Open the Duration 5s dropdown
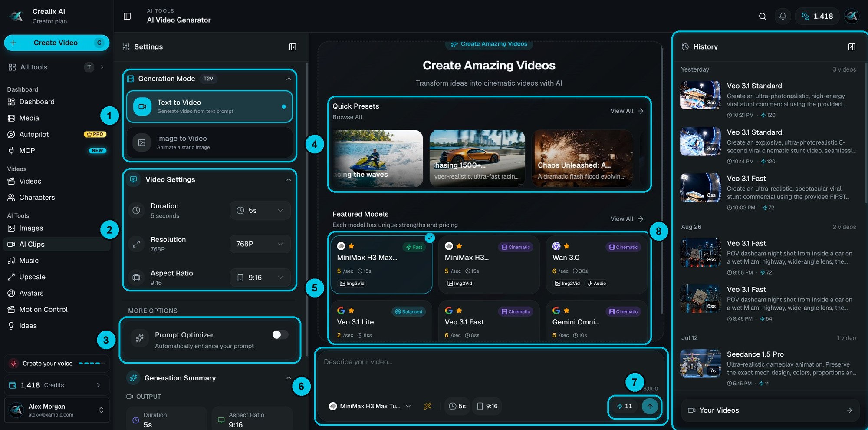The image size is (868, 430). (260, 210)
